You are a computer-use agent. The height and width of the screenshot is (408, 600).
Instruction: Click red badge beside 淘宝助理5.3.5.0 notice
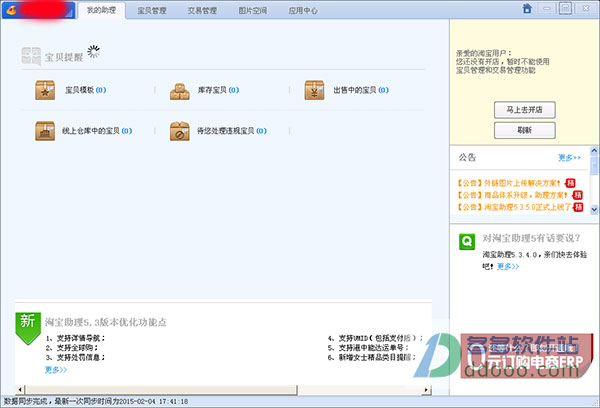point(578,207)
